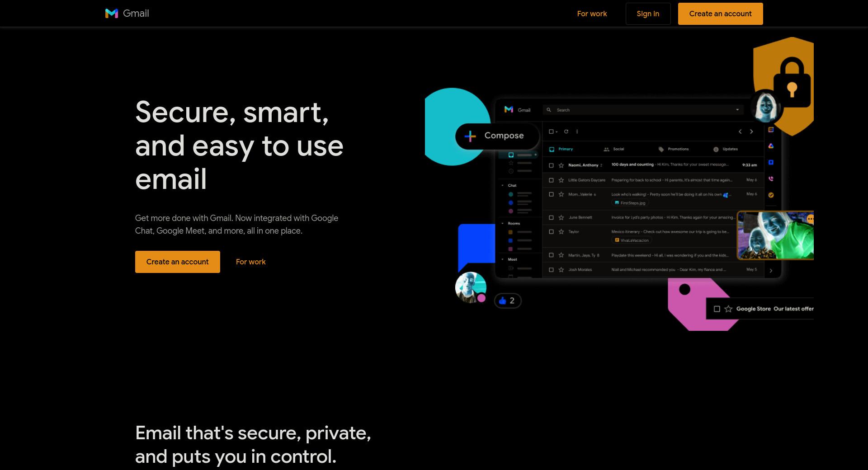
Task: Collapse the Chat section in the preview sidebar
Action: [502, 185]
